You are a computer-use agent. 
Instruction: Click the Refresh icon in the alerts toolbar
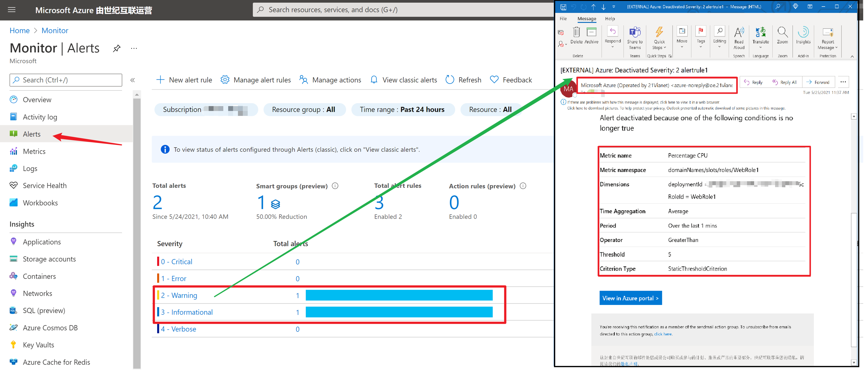pos(449,80)
